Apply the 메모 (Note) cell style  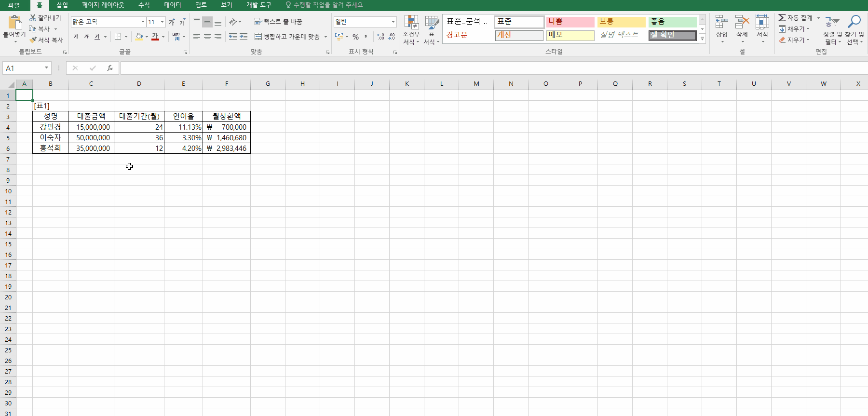coord(570,35)
